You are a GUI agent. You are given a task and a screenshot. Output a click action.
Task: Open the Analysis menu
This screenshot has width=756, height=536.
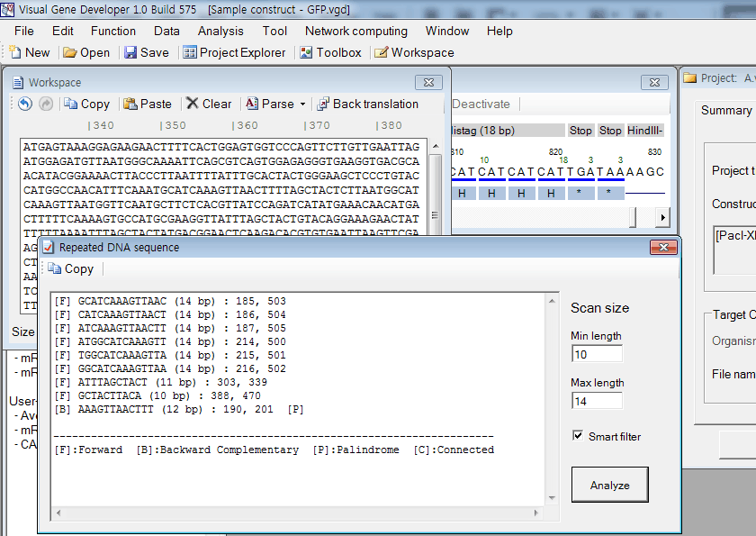(220, 31)
